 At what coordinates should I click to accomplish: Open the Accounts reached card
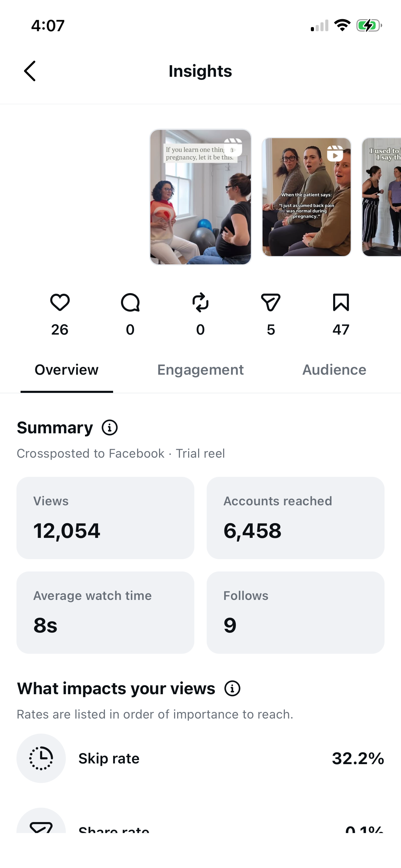295,518
